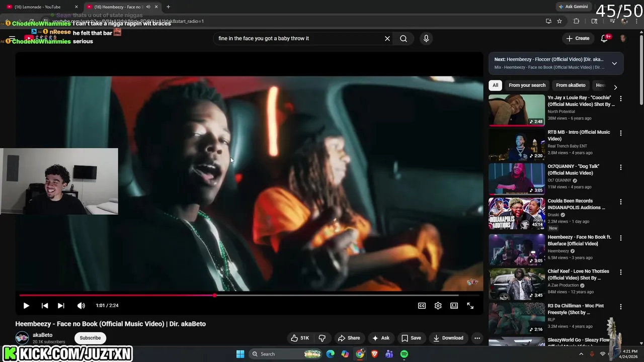644x362 pixels.
Task: Open Yn Jay x Louie Ray Coochie thumbnail
Action: 517,110
